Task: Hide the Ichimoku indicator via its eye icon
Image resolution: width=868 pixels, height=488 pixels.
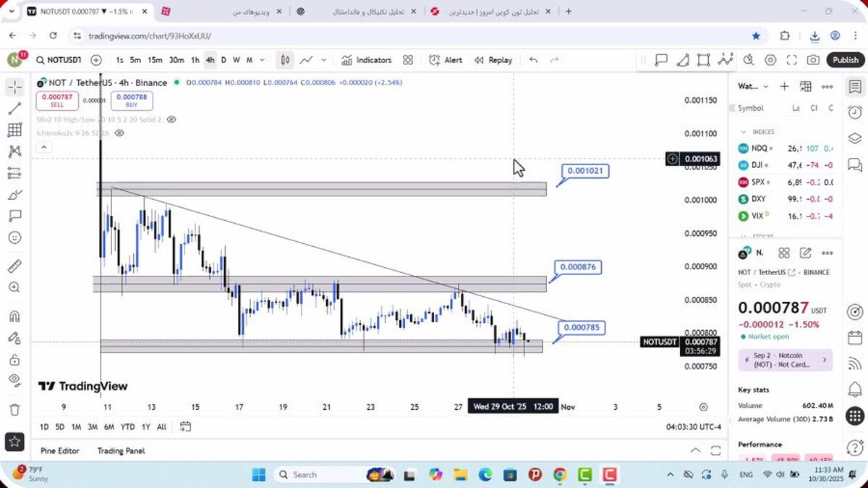Action: pos(119,133)
